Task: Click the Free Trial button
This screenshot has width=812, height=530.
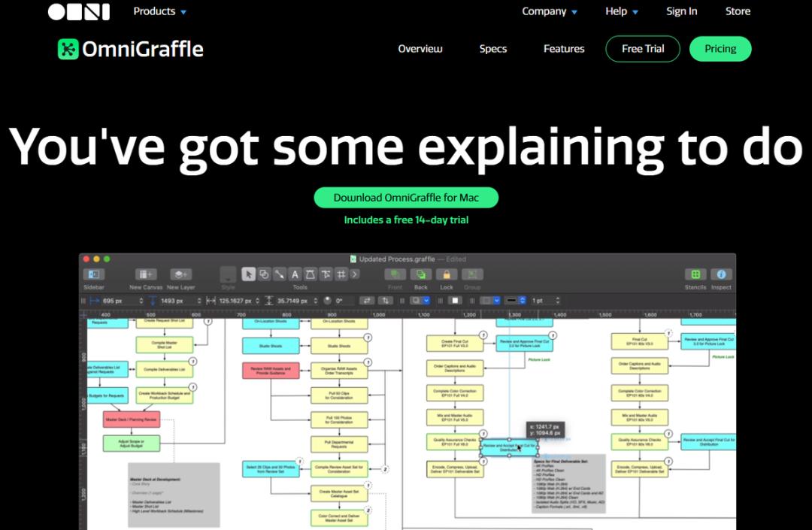Action: (643, 49)
